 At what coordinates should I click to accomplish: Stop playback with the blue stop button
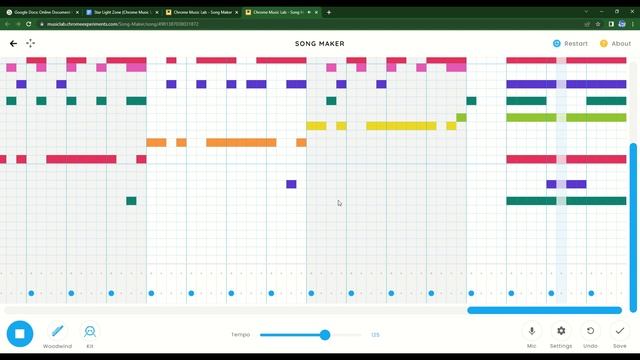pyautogui.click(x=20, y=333)
